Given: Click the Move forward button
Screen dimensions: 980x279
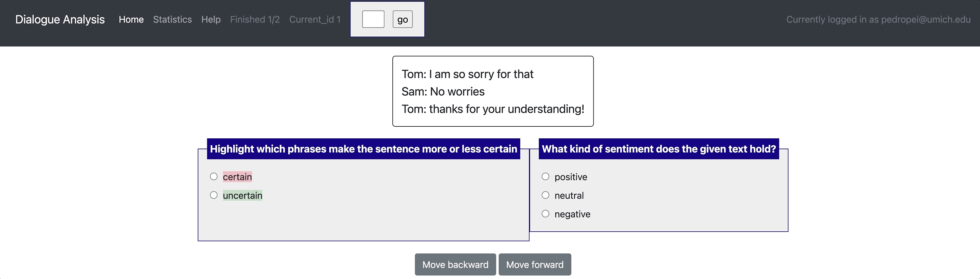Looking at the screenshot, I should (535, 265).
